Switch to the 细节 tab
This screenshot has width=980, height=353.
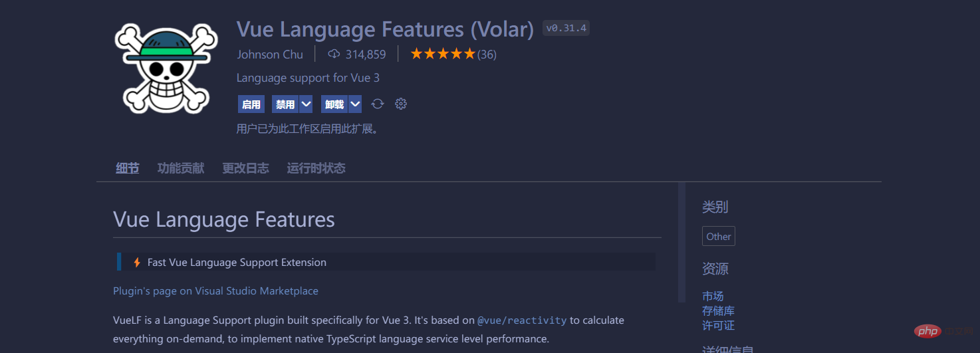click(128, 168)
